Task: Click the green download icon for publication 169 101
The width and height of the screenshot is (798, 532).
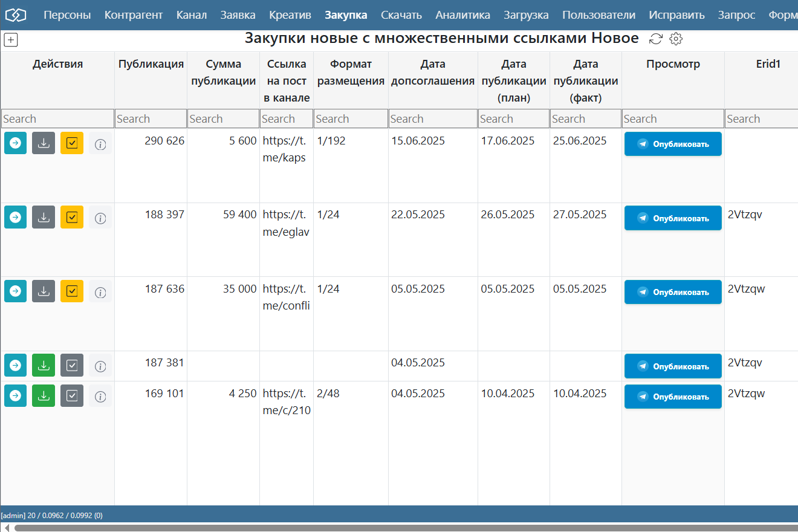Action: [44, 396]
